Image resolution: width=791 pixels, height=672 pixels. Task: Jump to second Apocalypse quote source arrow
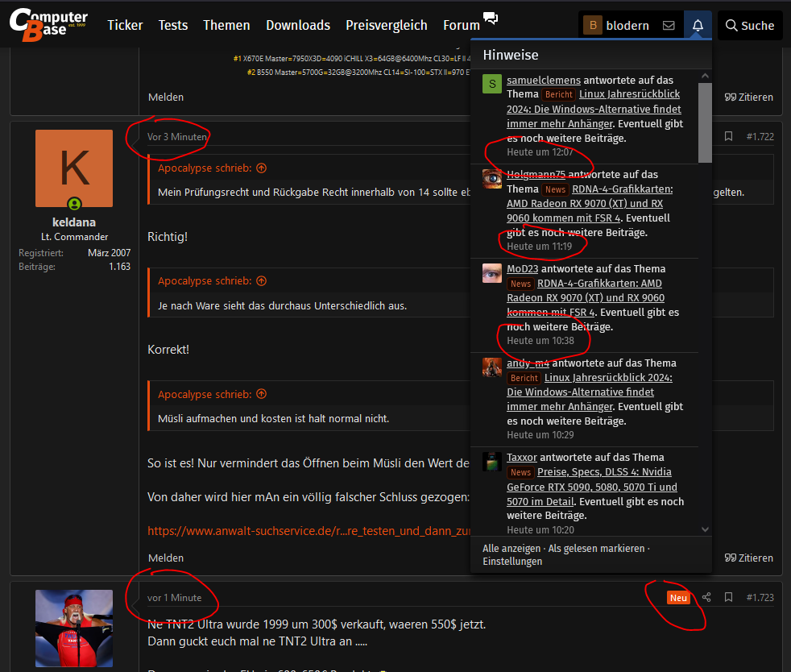[x=261, y=281]
